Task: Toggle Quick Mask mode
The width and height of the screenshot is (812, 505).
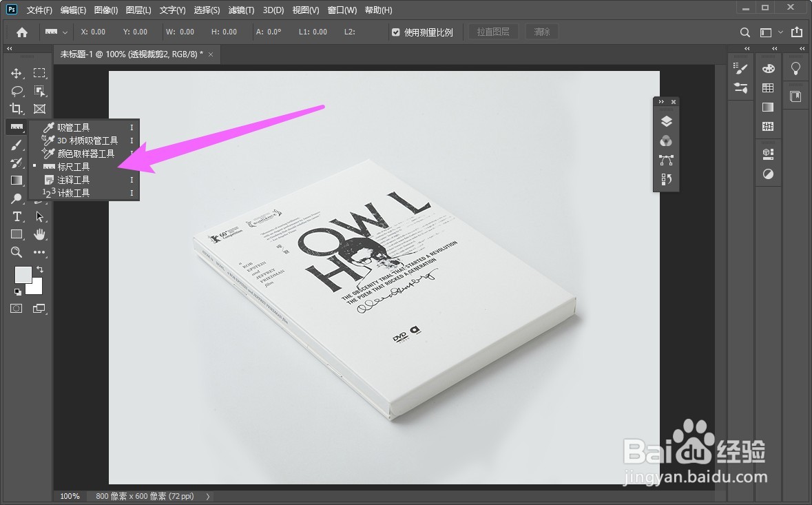Action: tap(17, 309)
